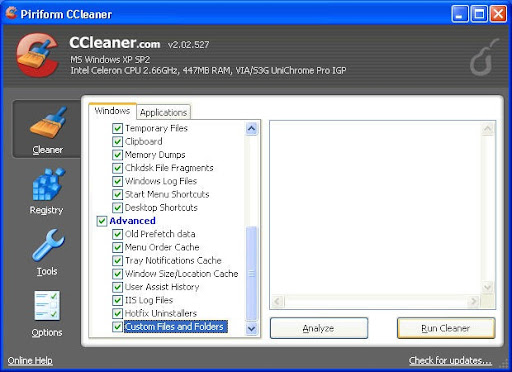This screenshot has width=512, height=372.
Task: Click the title bar CCleaner icon
Action: click(11, 13)
